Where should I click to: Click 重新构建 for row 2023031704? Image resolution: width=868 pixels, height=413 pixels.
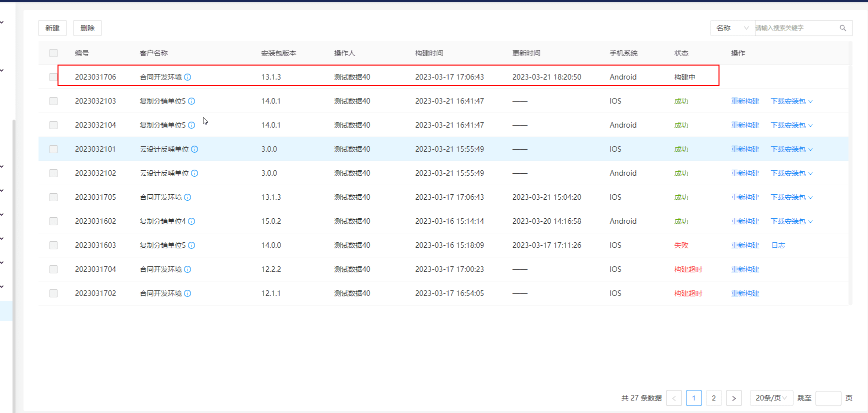[x=745, y=269]
